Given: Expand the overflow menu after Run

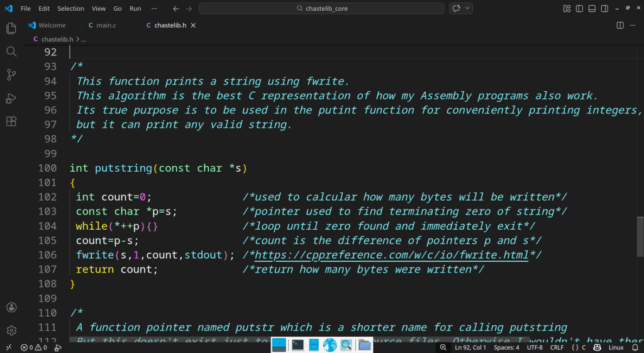Looking at the screenshot, I should (154, 9).
